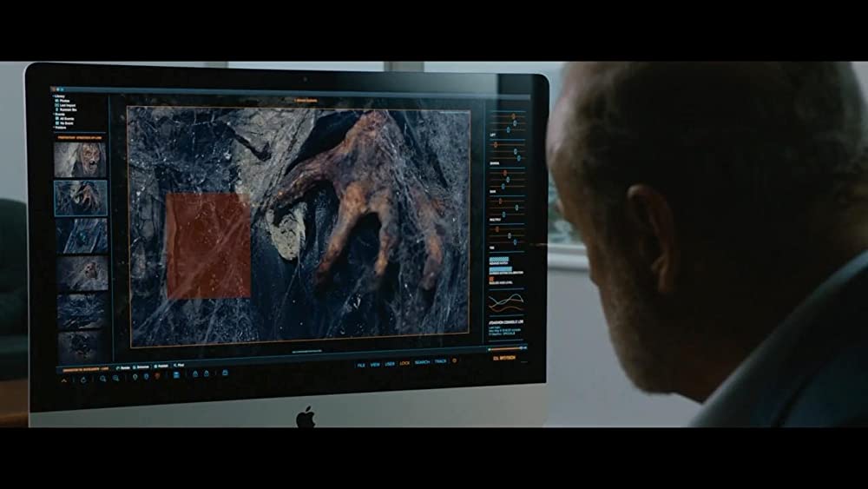This screenshot has height=489, width=868.
Task: Open the FILE menu
Action: [361, 364]
